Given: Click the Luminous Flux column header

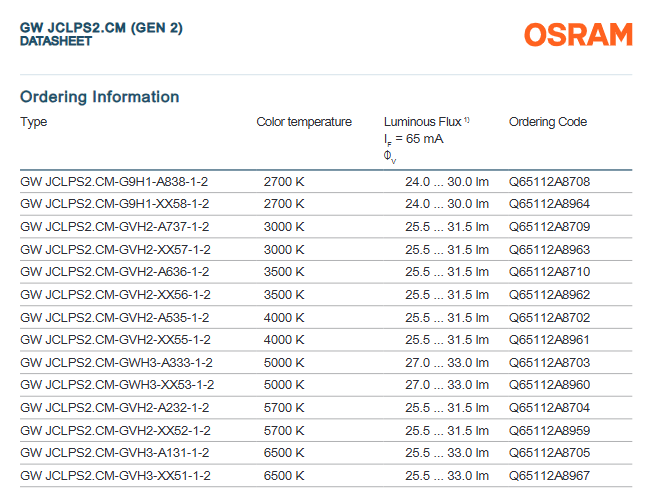Looking at the screenshot, I should [x=427, y=122].
